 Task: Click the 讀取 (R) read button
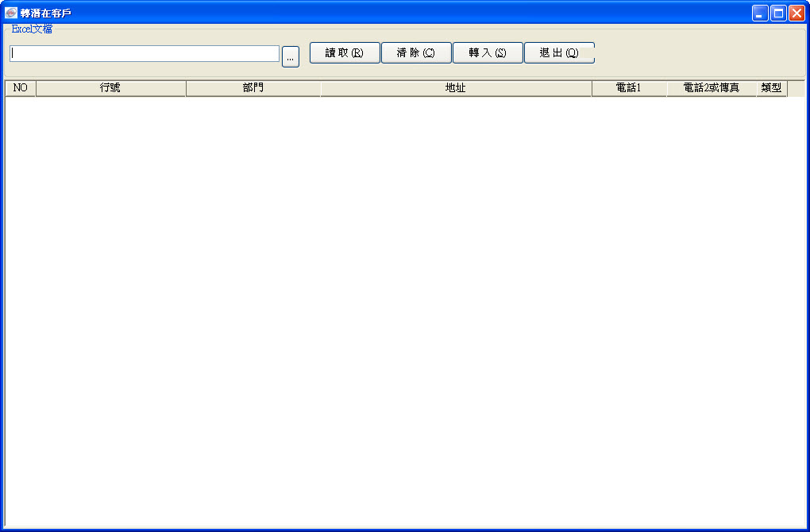345,52
